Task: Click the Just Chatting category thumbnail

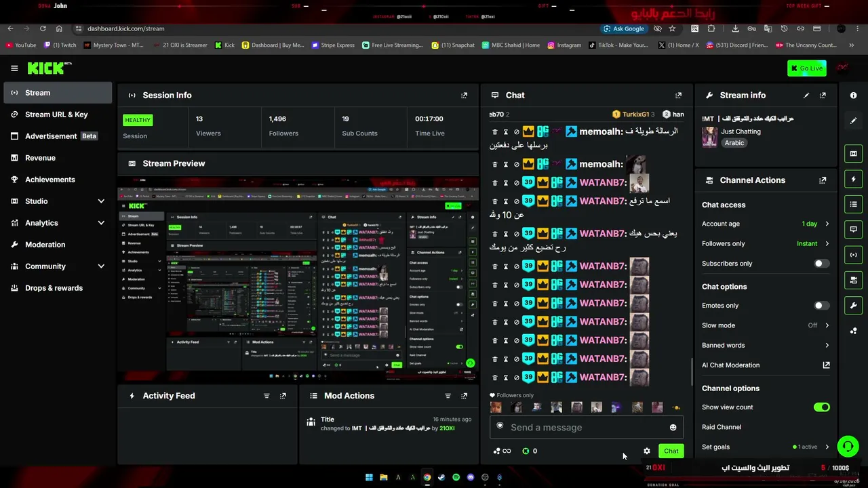Action: click(709, 137)
